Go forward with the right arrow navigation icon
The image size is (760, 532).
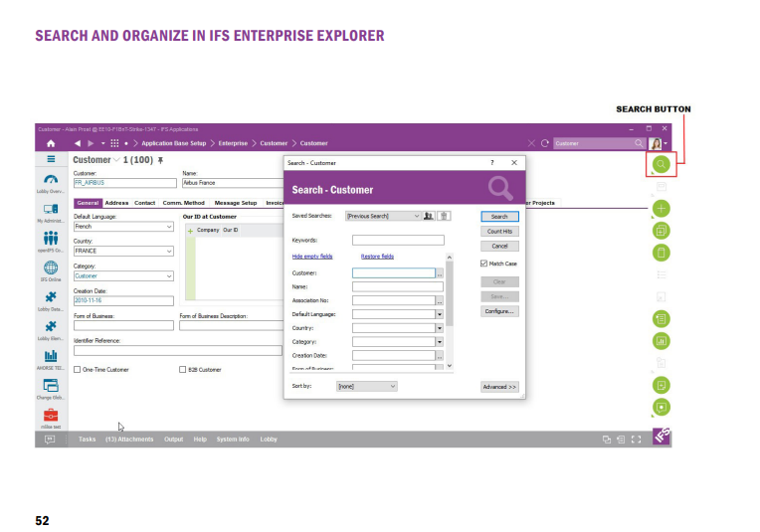pos(91,143)
